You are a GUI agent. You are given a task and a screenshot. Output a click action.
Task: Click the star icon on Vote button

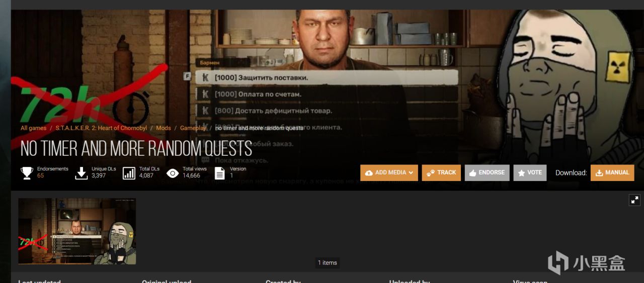point(521,173)
